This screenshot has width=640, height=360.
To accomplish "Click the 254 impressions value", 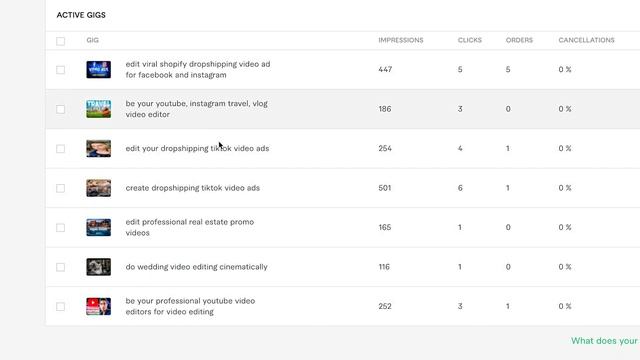I will 385,149.
